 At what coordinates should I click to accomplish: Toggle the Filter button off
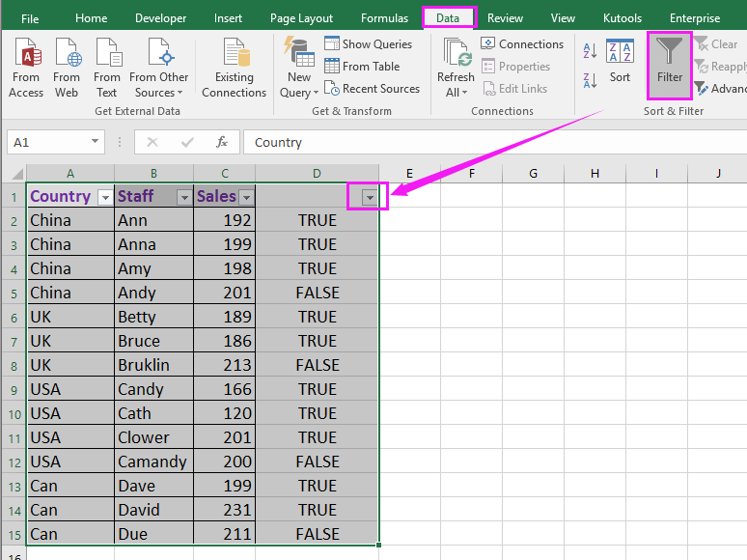click(x=669, y=64)
